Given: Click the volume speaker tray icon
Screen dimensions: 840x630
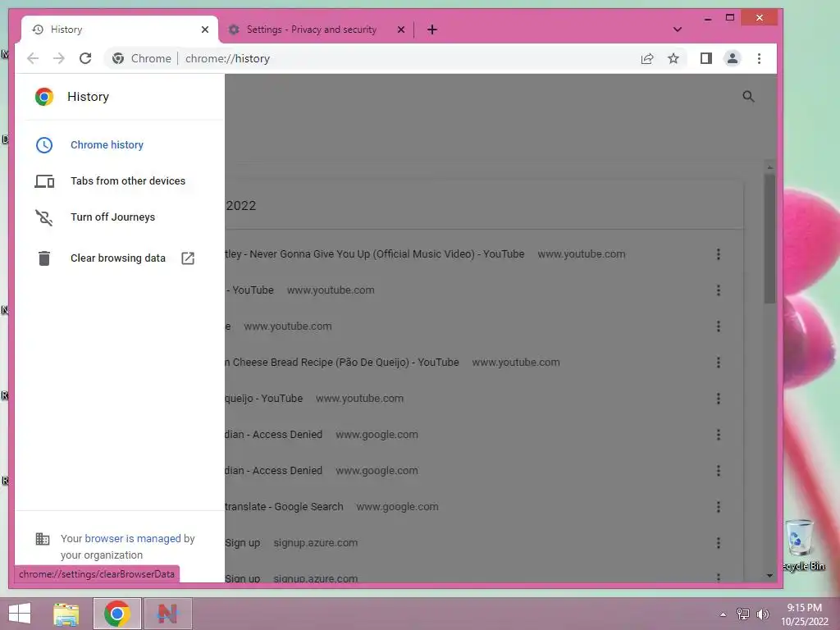Looking at the screenshot, I should (762, 614).
